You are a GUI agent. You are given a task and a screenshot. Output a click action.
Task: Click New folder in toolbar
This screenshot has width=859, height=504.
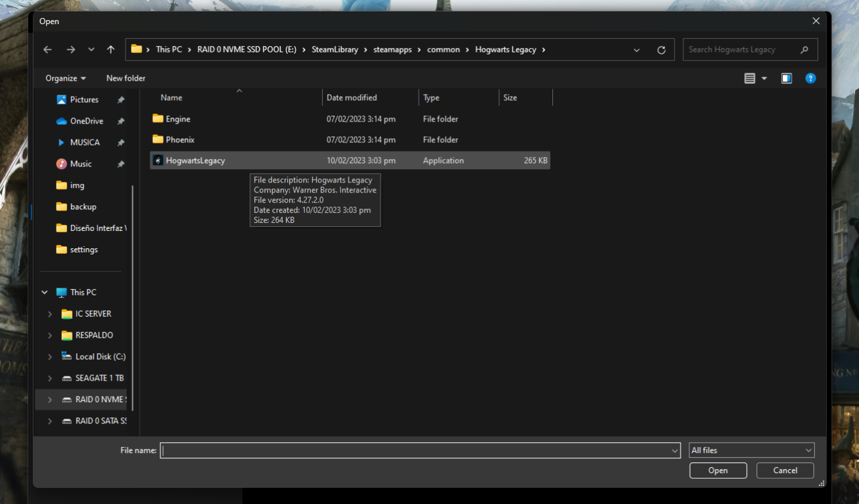point(125,79)
